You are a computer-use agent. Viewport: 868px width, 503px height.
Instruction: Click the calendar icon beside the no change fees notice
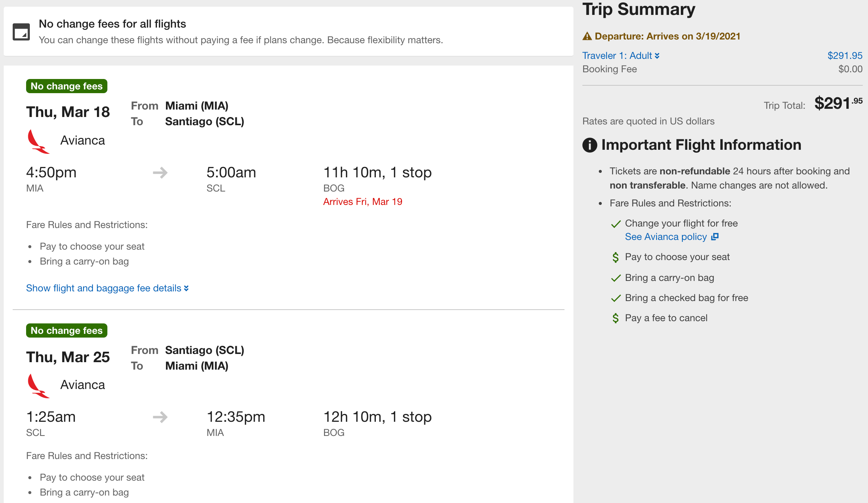click(21, 32)
